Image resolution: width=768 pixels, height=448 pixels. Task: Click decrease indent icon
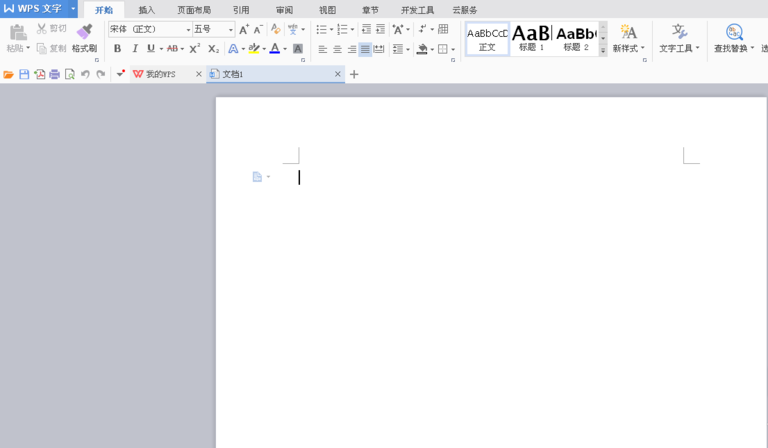[366, 29]
